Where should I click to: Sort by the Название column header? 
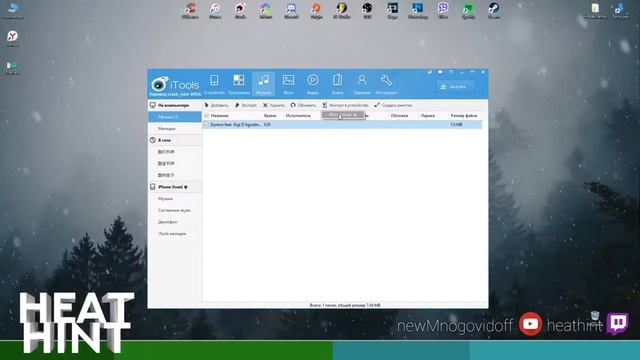coord(220,116)
